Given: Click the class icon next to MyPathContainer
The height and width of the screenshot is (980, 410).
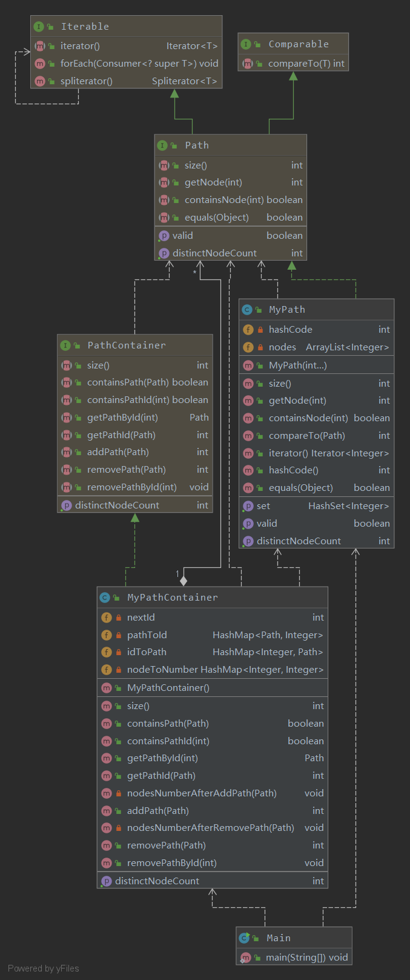Looking at the screenshot, I should pyautogui.click(x=105, y=598).
